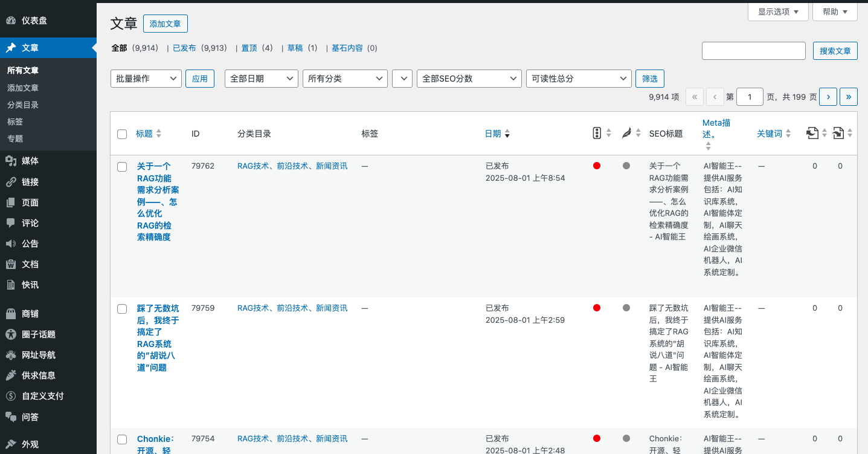Sort by incoming internal links column icon
The width and height of the screenshot is (868, 454).
click(838, 133)
